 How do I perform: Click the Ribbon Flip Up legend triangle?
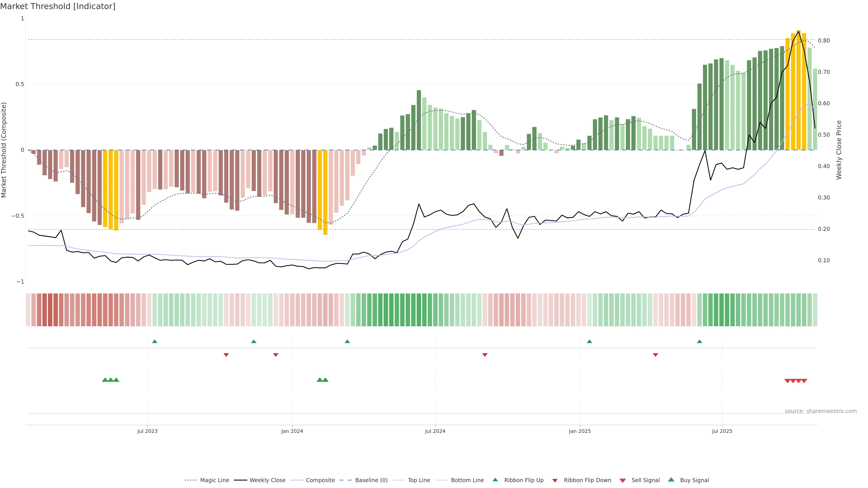click(x=495, y=480)
